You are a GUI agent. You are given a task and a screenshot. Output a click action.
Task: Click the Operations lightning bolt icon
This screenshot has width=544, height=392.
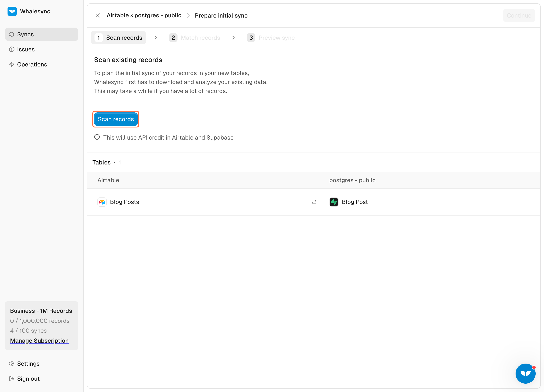coord(12,65)
